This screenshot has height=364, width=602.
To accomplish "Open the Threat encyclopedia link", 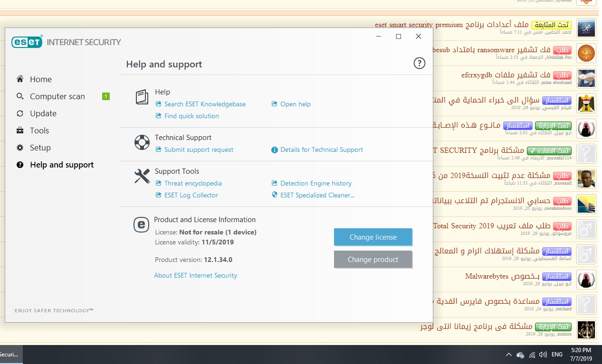I will (193, 183).
